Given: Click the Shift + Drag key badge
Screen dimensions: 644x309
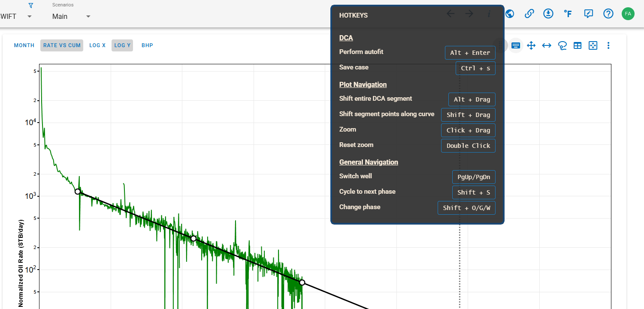Looking at the screenshot, I should (x=468, y=115).
